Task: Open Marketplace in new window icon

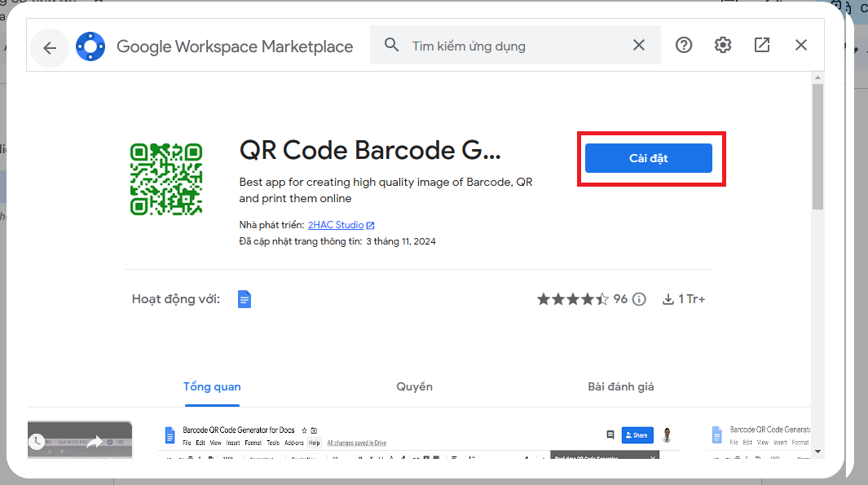Action: 762,45
